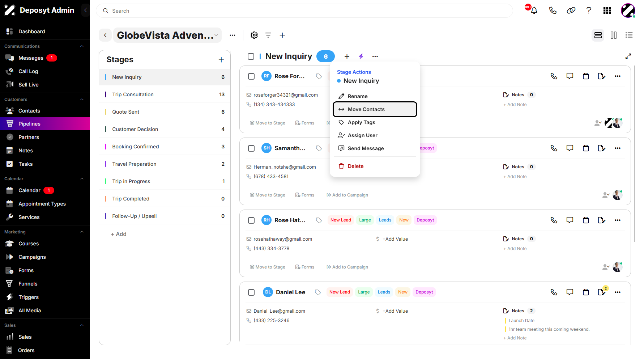
Task: Click Move to Stage on Rose Hat... card
Action: 268,267
